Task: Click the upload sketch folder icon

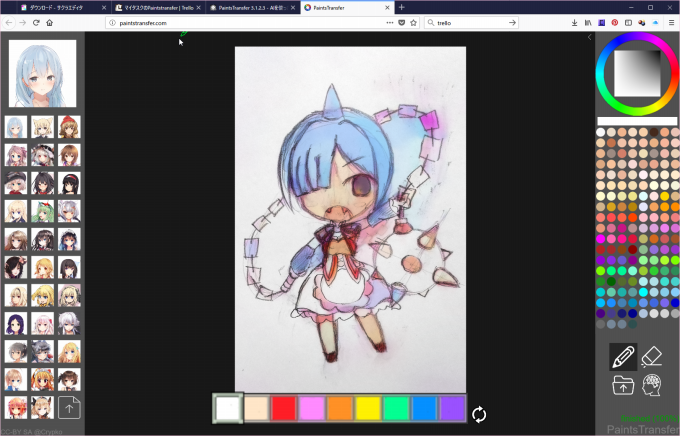Action: (623, 385)
